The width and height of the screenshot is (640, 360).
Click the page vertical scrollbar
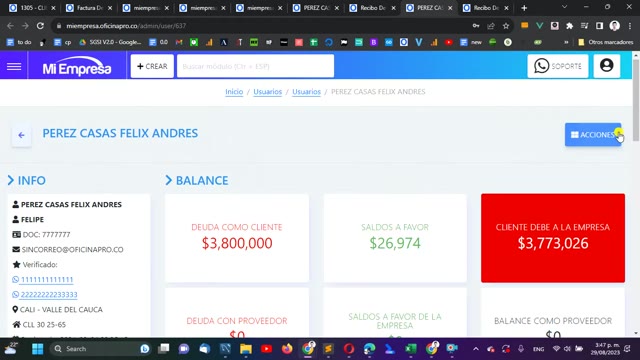click(x=636, y=194)
